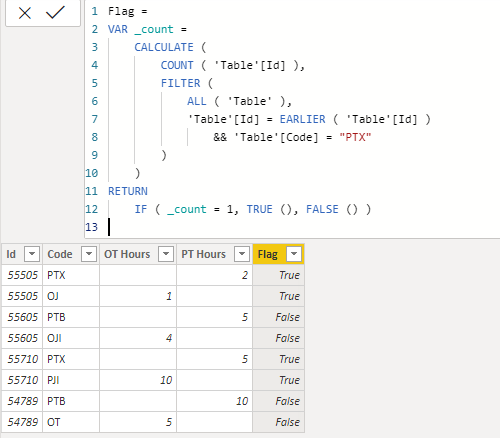Image resolution: width=500 pixels, height=438 pixels.
Task: Select OT Hours value 1 in OJ row
Action: click(x=138, y=296)
